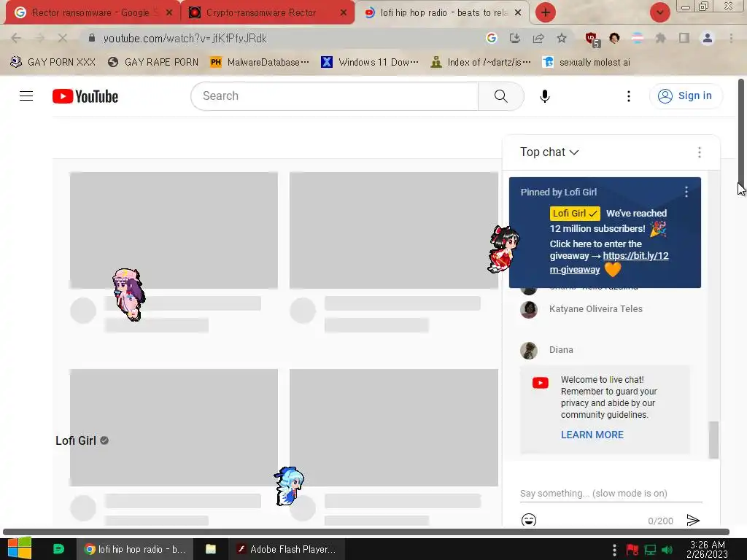Open live chat options three-dot menu
Viewport: 747px width, 560px height.
click(x=699, y=152)
